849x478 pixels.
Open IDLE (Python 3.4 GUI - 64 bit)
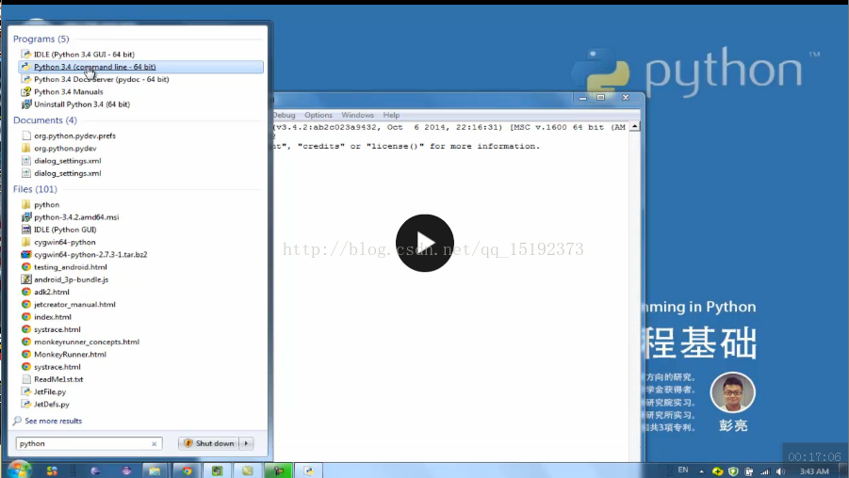click(84, 54)
